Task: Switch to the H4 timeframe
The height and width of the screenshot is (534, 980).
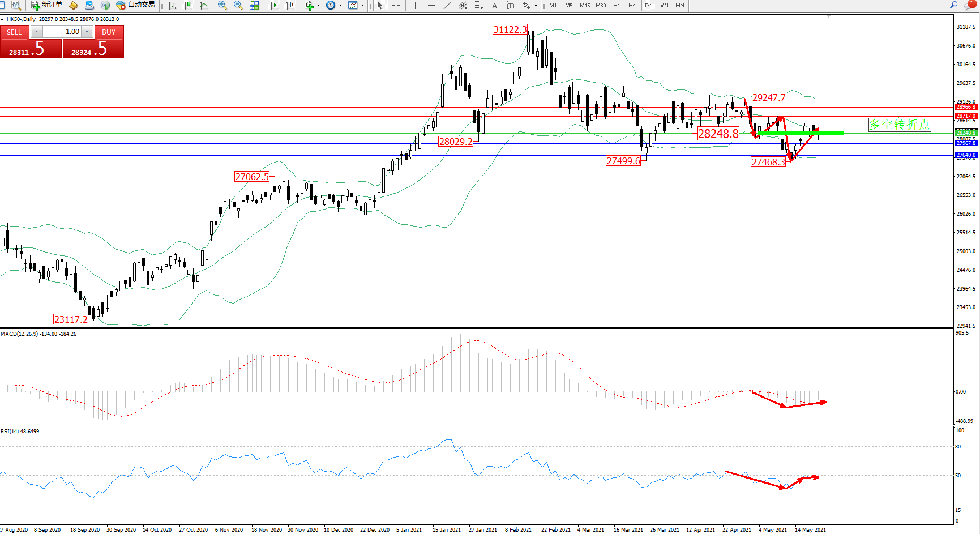Action: [632, 5]
